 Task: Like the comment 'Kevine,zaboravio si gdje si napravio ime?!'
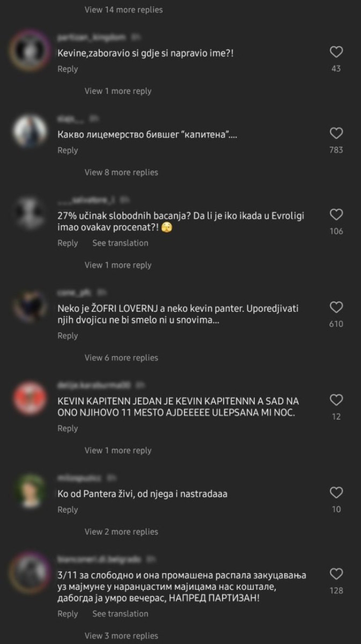coord(336,52)
